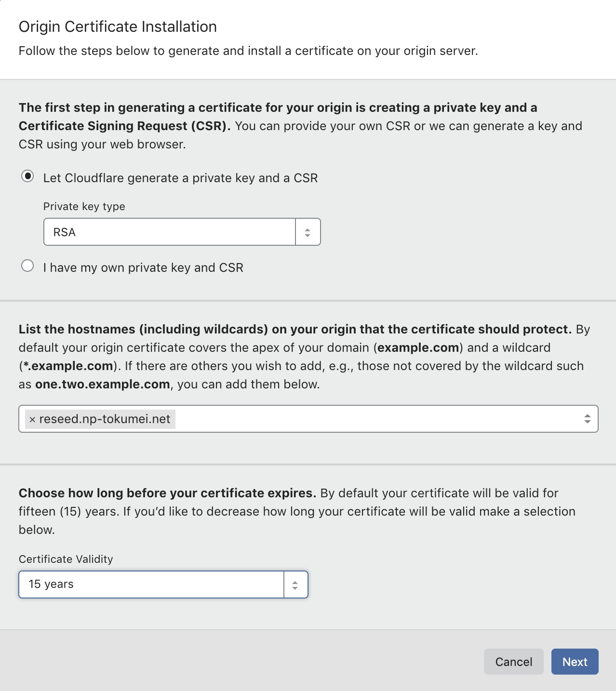Select the Cloudflare-generated key radio button

click(27, 176)
